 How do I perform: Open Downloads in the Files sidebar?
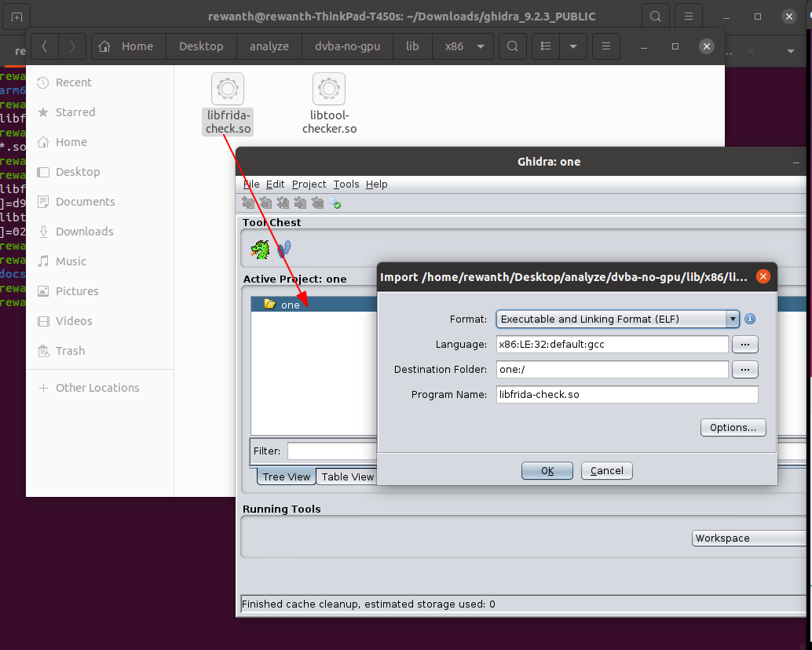pos(100,232)
